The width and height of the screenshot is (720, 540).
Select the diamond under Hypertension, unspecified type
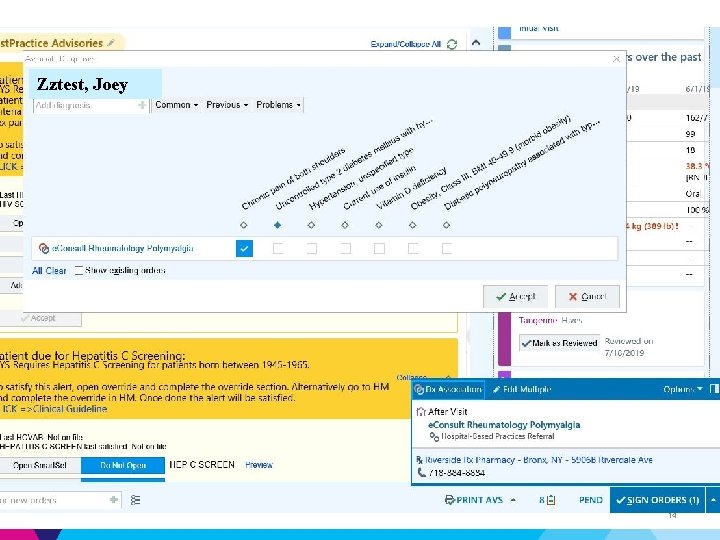click(x=311, y=225)
